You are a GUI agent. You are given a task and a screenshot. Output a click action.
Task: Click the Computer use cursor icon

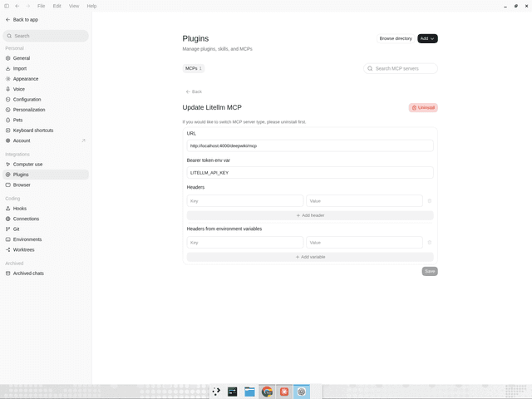pyautogui.click(x=7, y=165)
